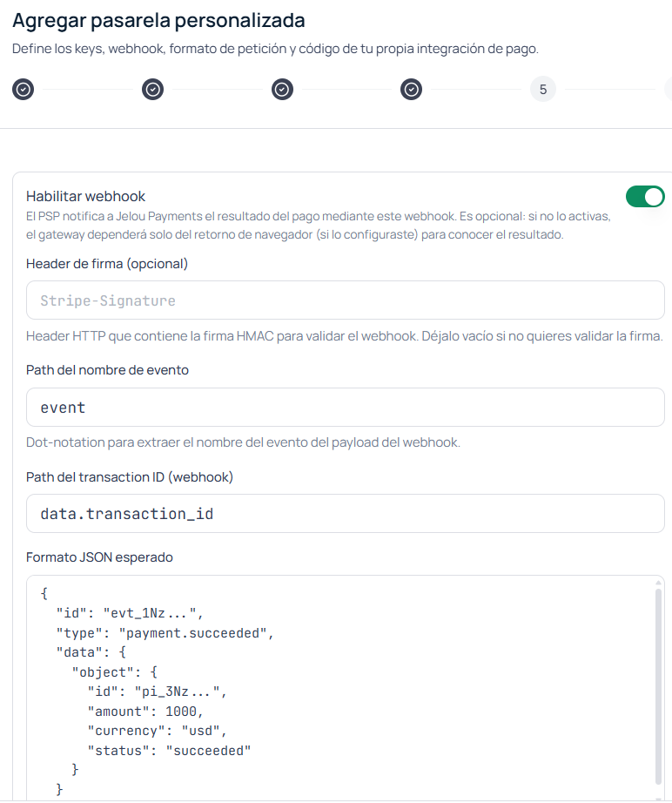Disable the Habilitar webhook toggle
672x803 pixels.
click(645, 197)
